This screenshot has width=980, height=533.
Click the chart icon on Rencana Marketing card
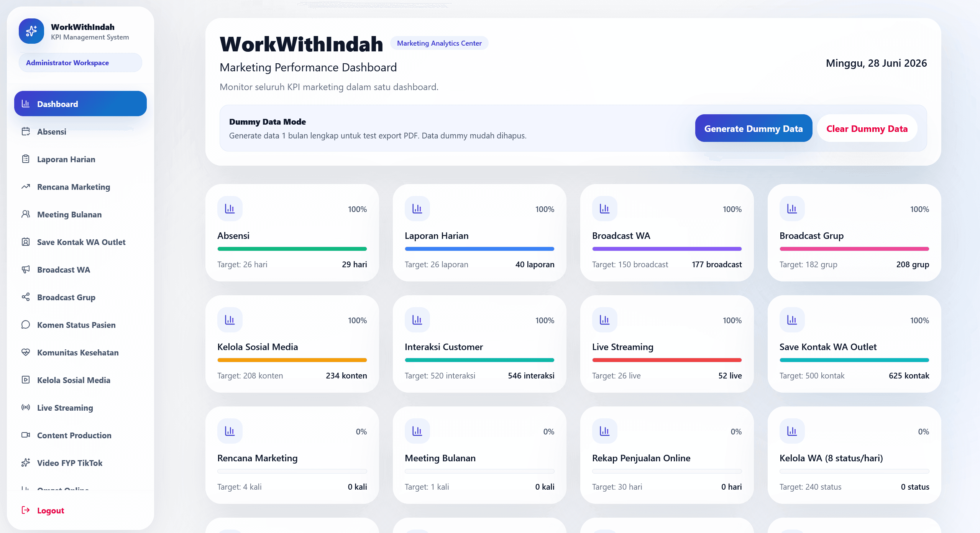230,431
